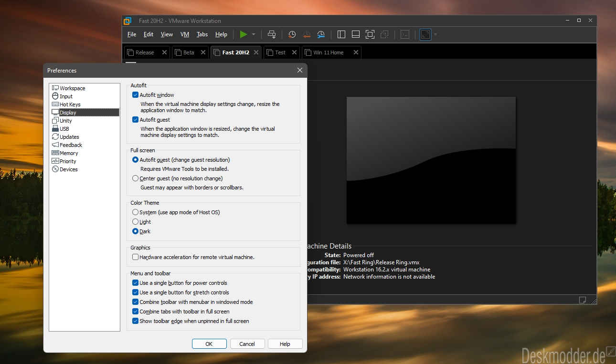Viewport: 616px width, 364px height.
Task: Click the Unity mode toolbar icon
Action: [x=384, y=34]
